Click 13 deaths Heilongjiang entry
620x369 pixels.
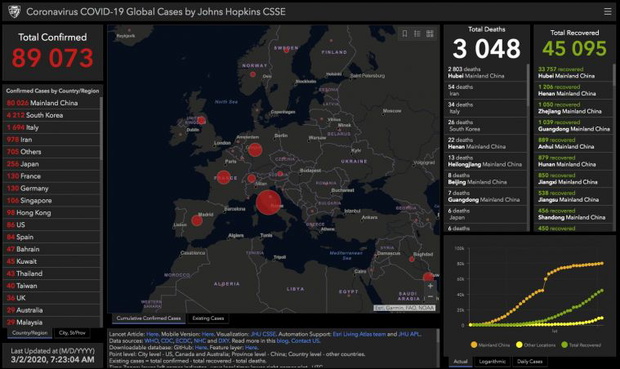click(486, 161)
